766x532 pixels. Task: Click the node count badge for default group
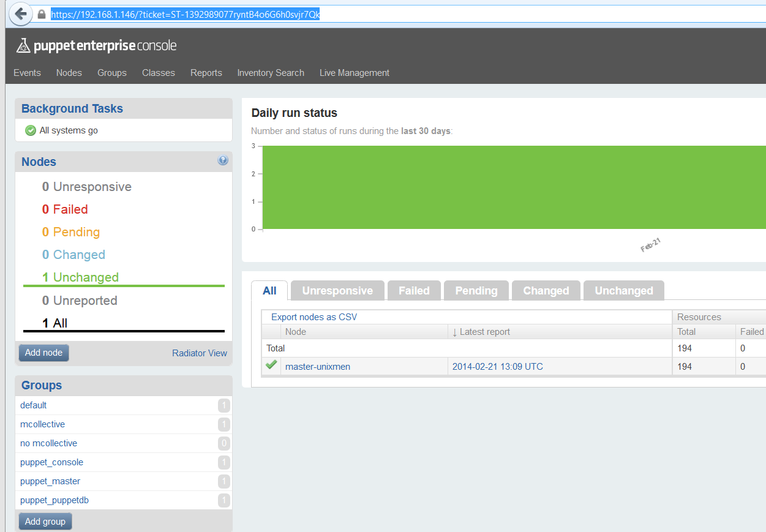(x=224, y=405)
